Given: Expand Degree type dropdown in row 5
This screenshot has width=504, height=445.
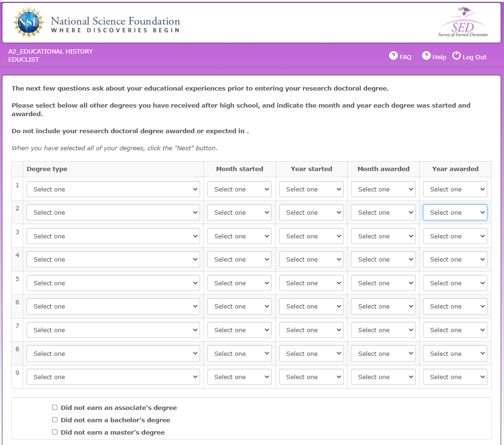Looking at the screenshot, I should (113, 283).
